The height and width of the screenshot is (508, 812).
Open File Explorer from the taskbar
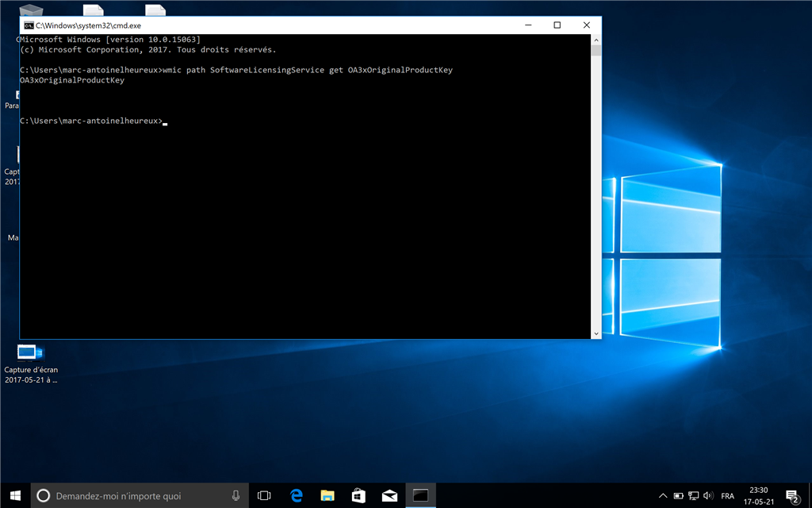[327, 495]
